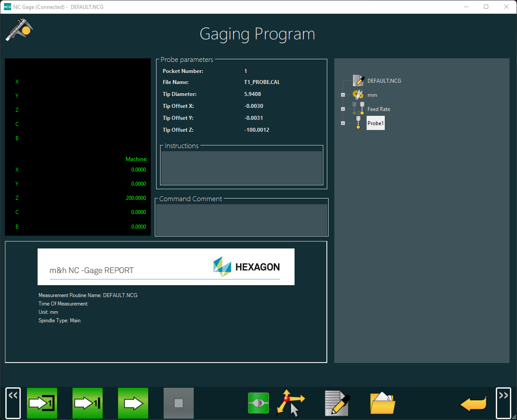Screen dimensions: 517x420
Task: Click inside the Instructions text box
Action: (x=241, y=168)
